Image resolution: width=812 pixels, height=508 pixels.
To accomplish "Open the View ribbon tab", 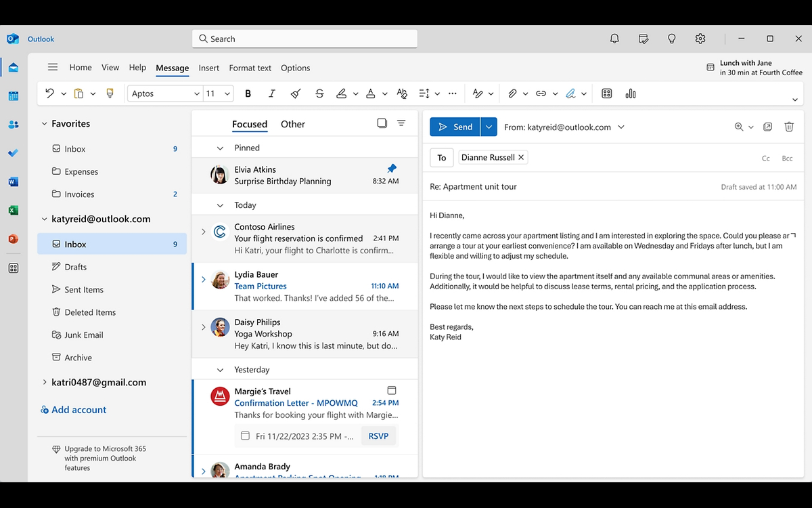I will coord(110,68).
